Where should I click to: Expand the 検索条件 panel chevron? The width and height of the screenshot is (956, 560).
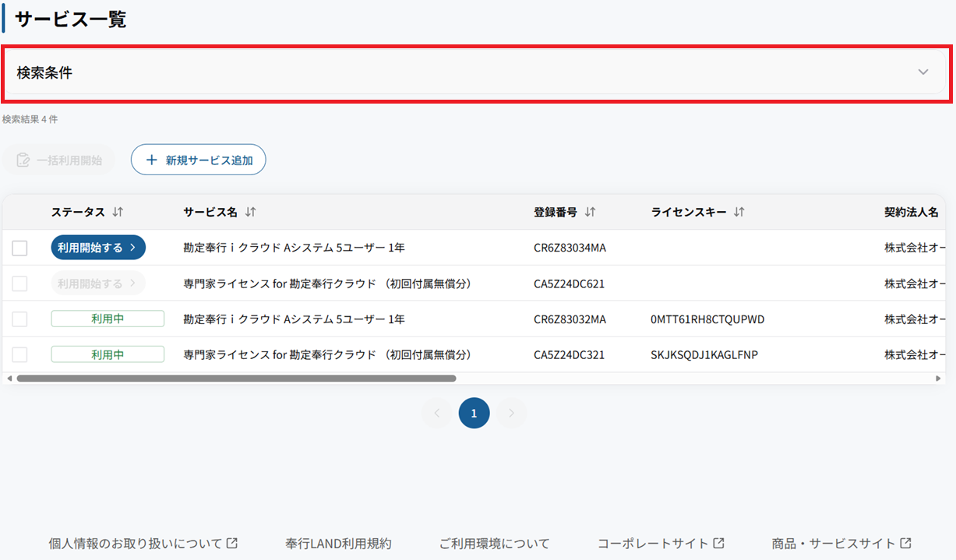click(x=923, y=72)
